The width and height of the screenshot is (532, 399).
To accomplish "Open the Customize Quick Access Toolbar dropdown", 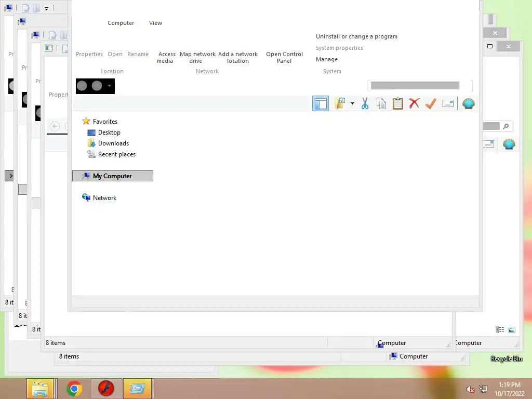I will click(46, 8).
